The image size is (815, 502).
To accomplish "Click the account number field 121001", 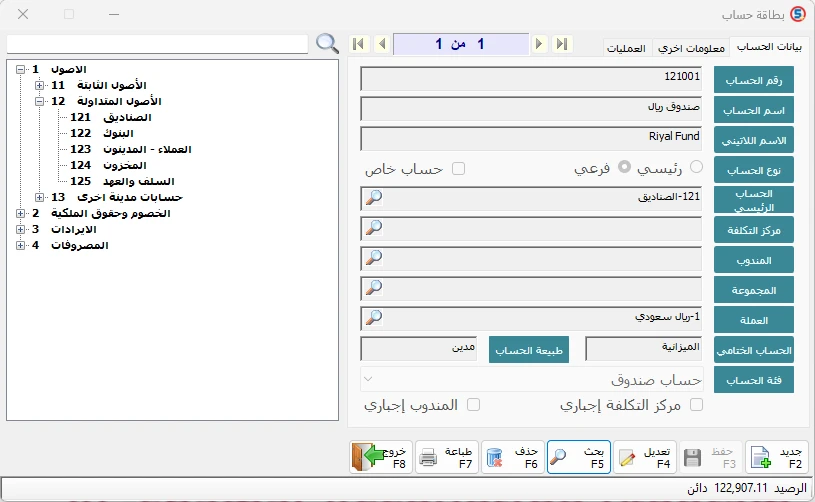I will point(531,78).
